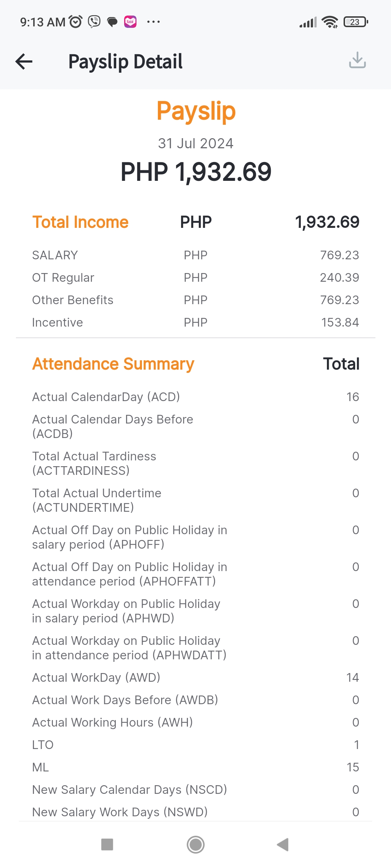Tap the OT Regular income row
The width and height of the screenshot is (391, 868).
pyautogui.click(x=195, y=278)
